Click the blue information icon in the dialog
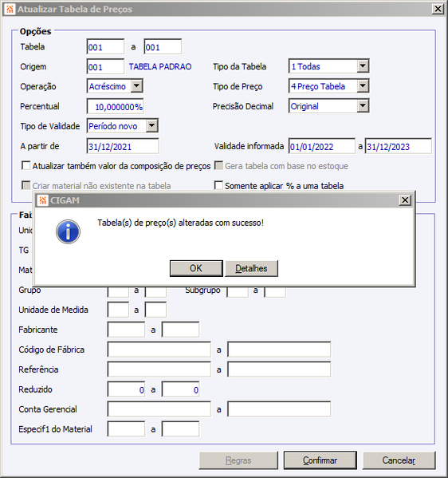Viewport: 448px width, 478px height. point(68,231)
